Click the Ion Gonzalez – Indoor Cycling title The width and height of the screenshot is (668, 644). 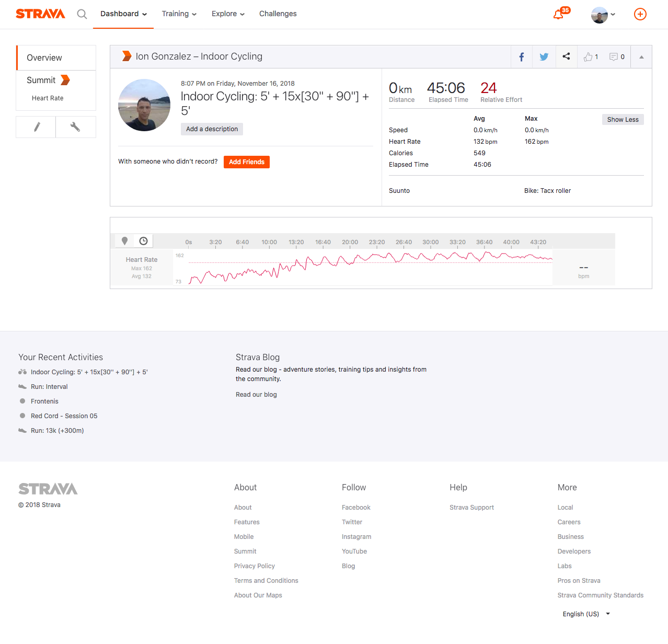tap(199, 56)
